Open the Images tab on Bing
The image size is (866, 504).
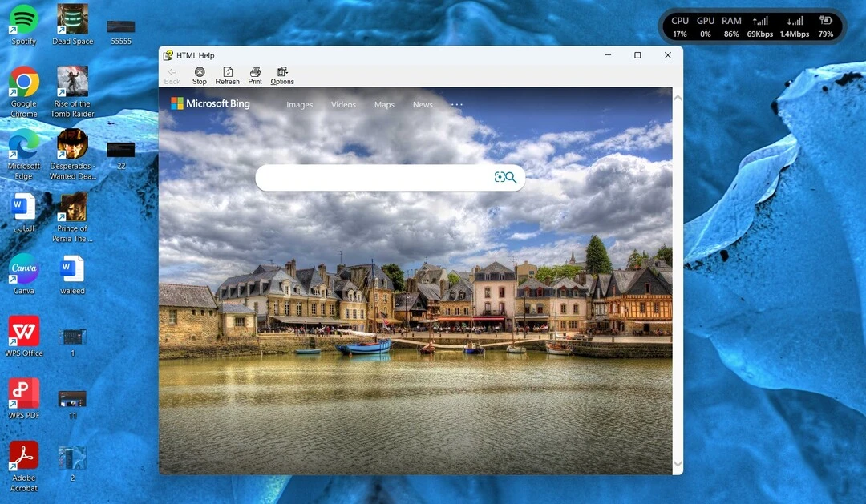pos(299,104)
